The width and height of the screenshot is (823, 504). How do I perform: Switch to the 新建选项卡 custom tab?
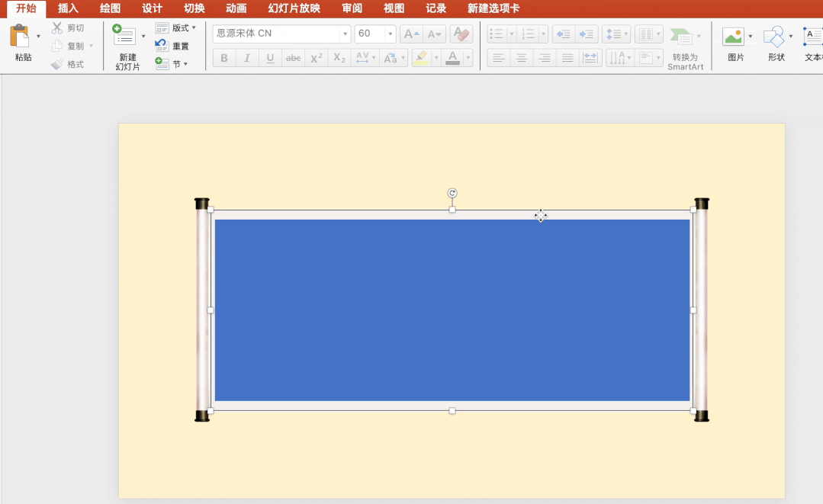pos(493,8)
